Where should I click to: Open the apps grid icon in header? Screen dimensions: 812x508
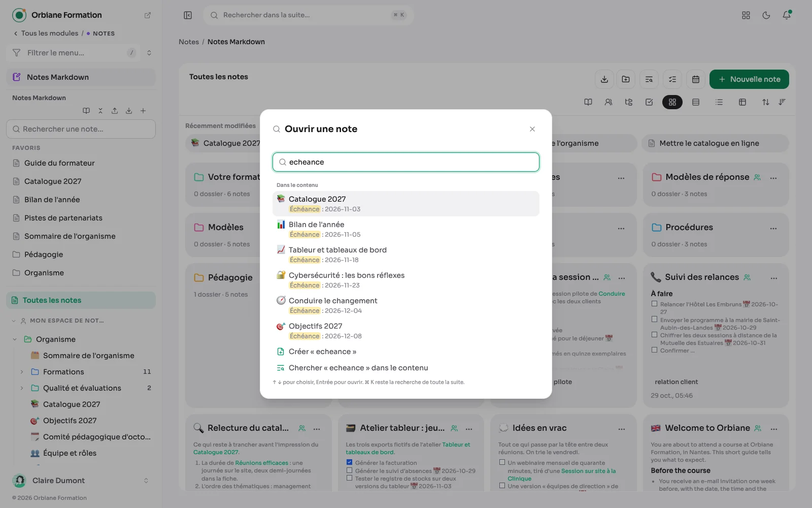pyautogui.click(x=746, y=15)
